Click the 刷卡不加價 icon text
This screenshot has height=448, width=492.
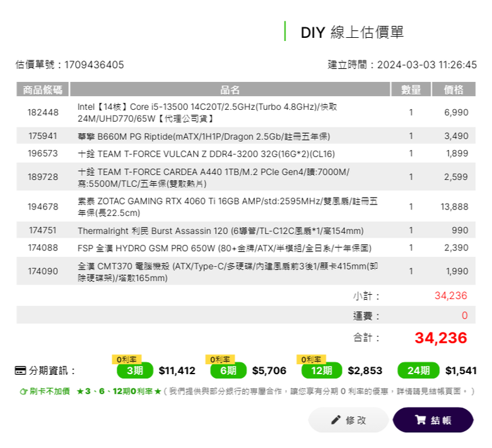pyautogui.click(x=45, y=391)
